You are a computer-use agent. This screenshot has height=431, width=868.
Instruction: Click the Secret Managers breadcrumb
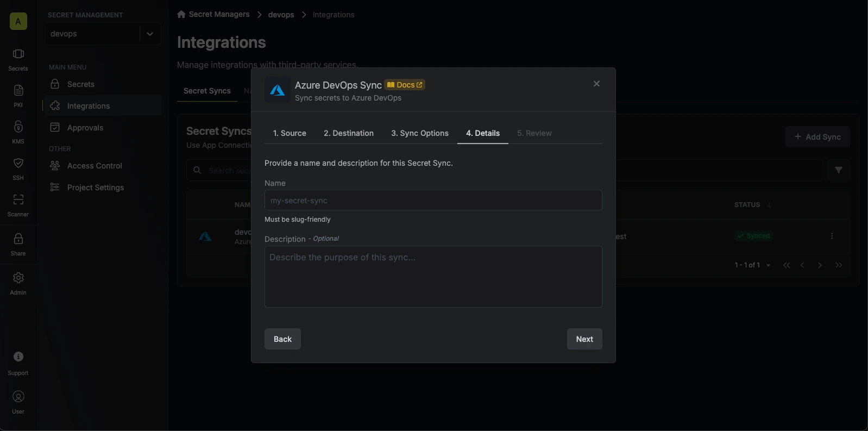pyautogui.click(x=219, y=14)
